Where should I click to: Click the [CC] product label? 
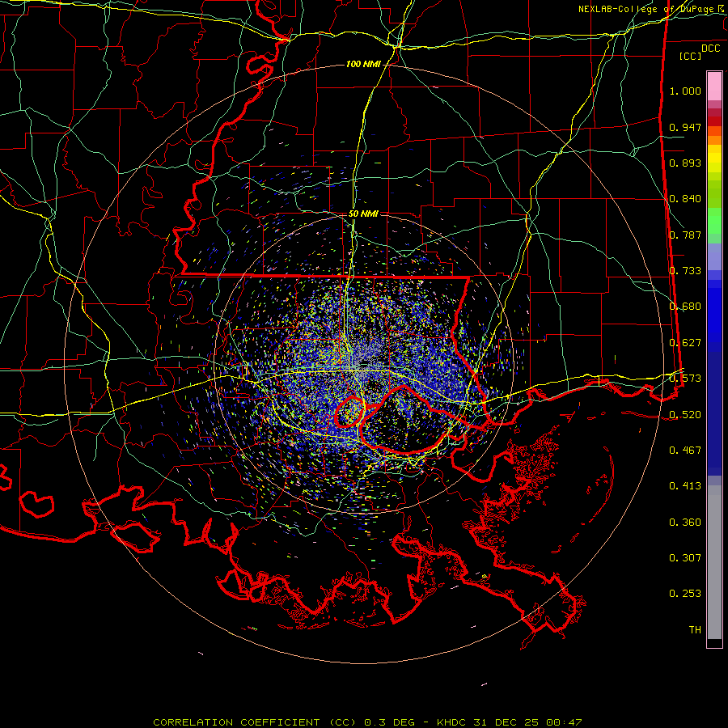[x=690, y=56]
